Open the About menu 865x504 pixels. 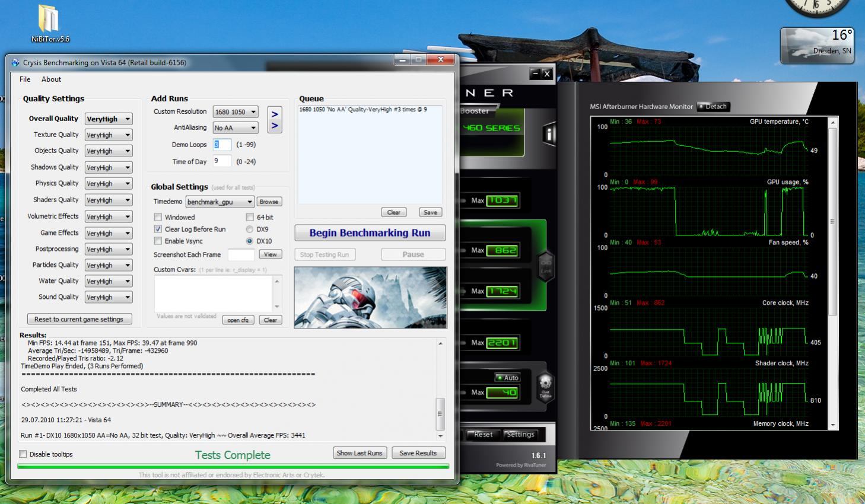point(51,79)
